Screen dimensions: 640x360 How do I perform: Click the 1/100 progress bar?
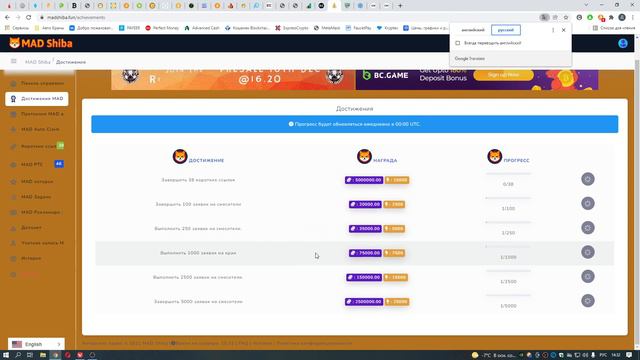508,198
